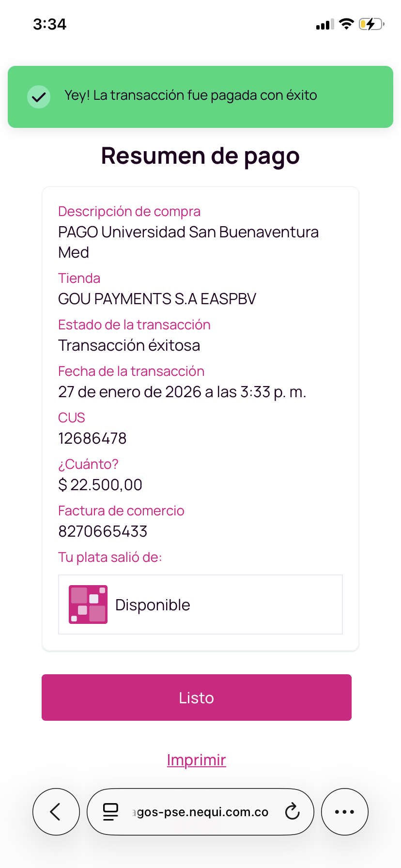Tap the Resumen de pago heading
The image size is (401, 868).
200,156
